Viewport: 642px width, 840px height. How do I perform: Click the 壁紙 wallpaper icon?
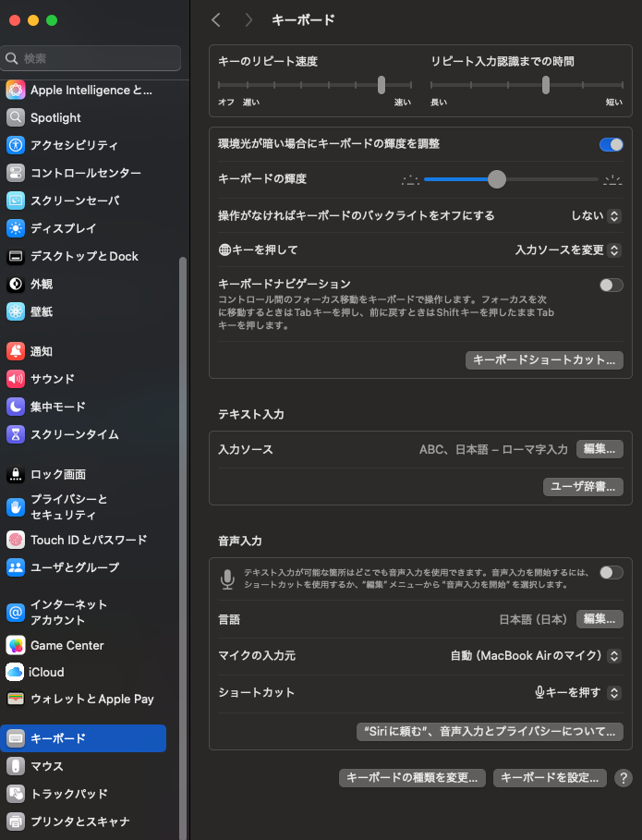tap(16, 311)
